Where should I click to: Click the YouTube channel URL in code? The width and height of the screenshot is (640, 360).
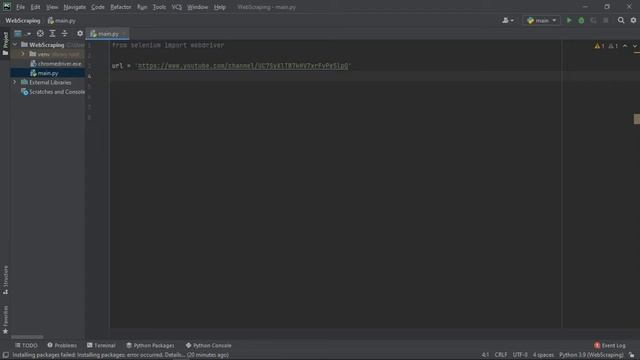[x=243, y=66]
